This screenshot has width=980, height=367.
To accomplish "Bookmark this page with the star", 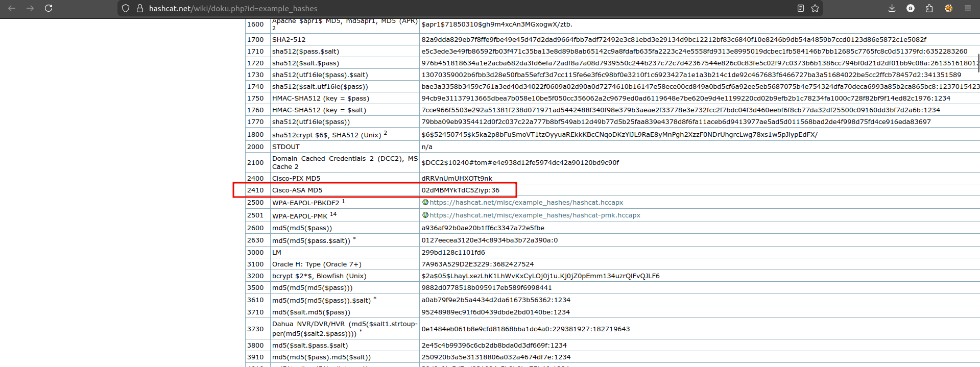I will click(x=815, y=8).
